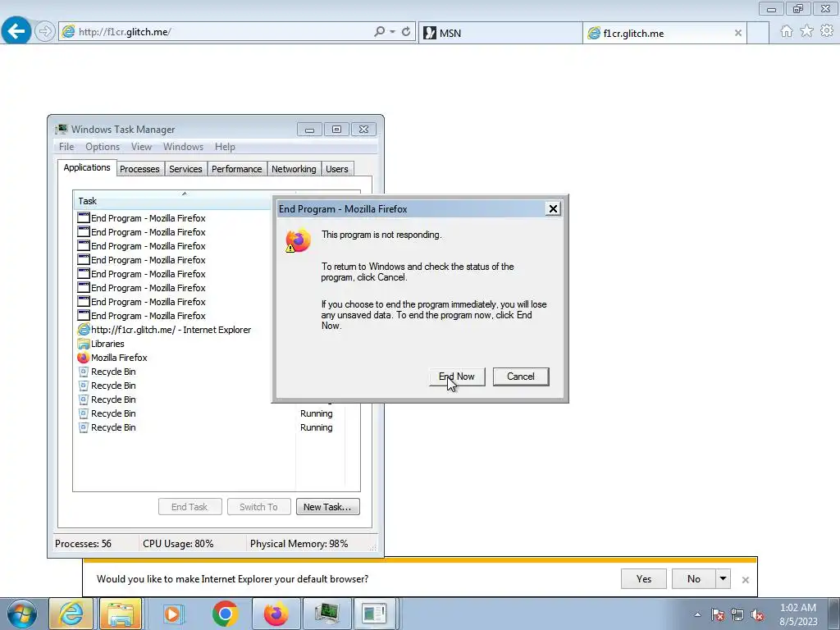Click the Firefox warning icon in dialog
The width and height of the screenshot is (840, 630).
click(x=298, y=240)
